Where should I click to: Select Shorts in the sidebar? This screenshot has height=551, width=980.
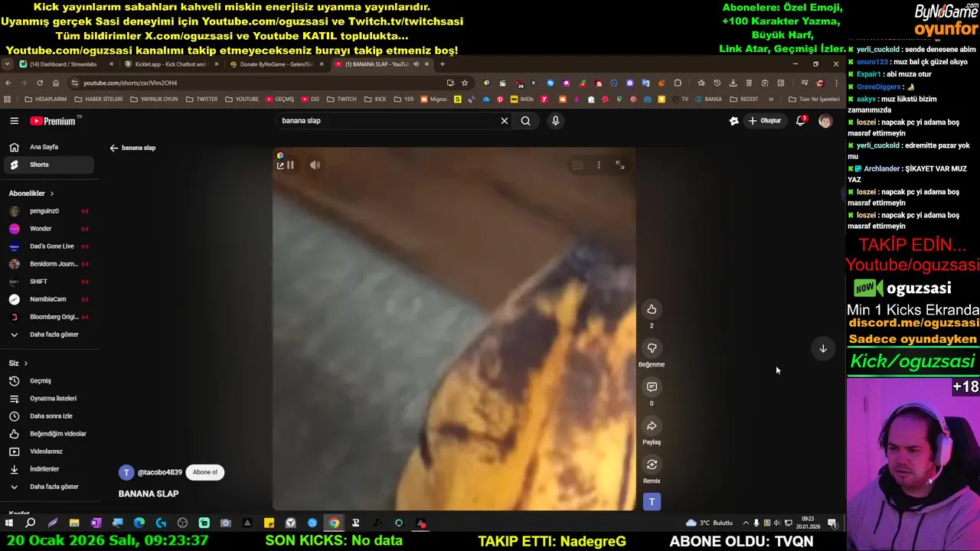coord(47,165)
